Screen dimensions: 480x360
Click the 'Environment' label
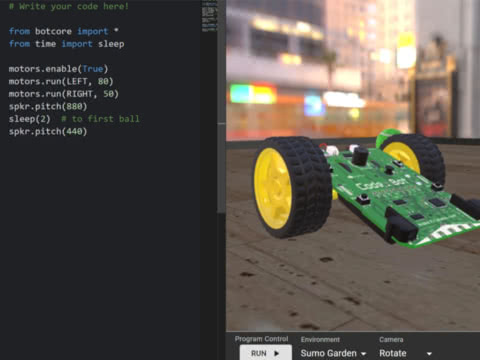[x=320, y=340]
